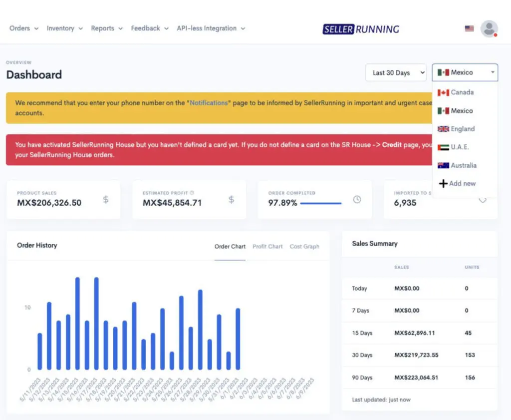Click the plus icon beside Add new
Viewport: 511px width, 420px height.
tap(443, 184)
